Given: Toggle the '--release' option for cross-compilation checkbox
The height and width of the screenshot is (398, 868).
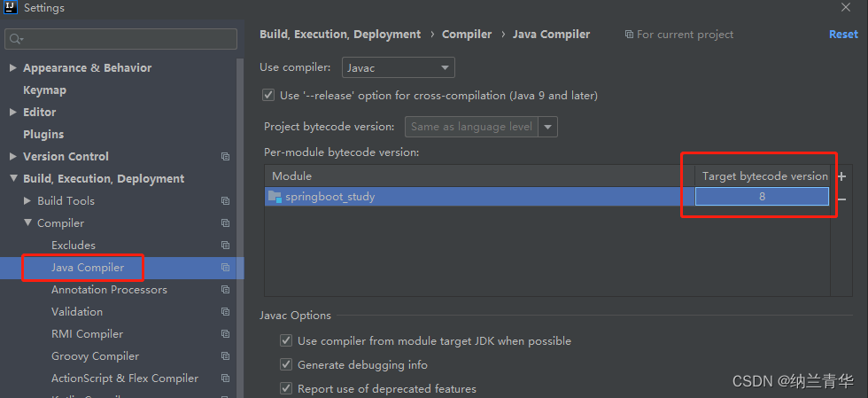Looking at the screenshot, I should (268, 96).
